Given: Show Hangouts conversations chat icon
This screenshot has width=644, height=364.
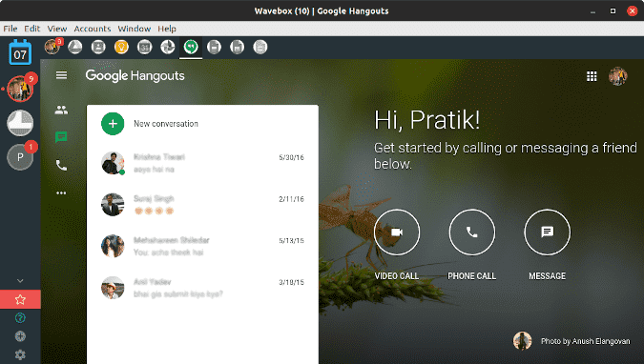Looking at the screenshot, I should 61,137.
